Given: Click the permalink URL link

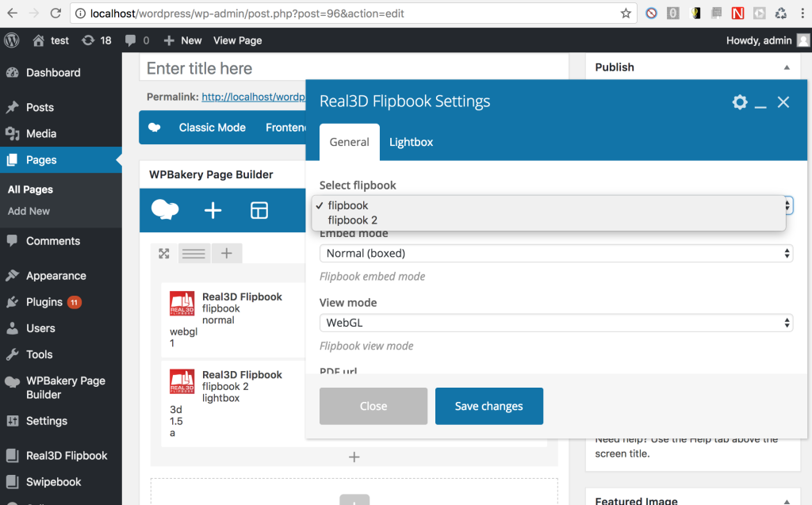Looking at the screenshot, I should pos(253,97).
